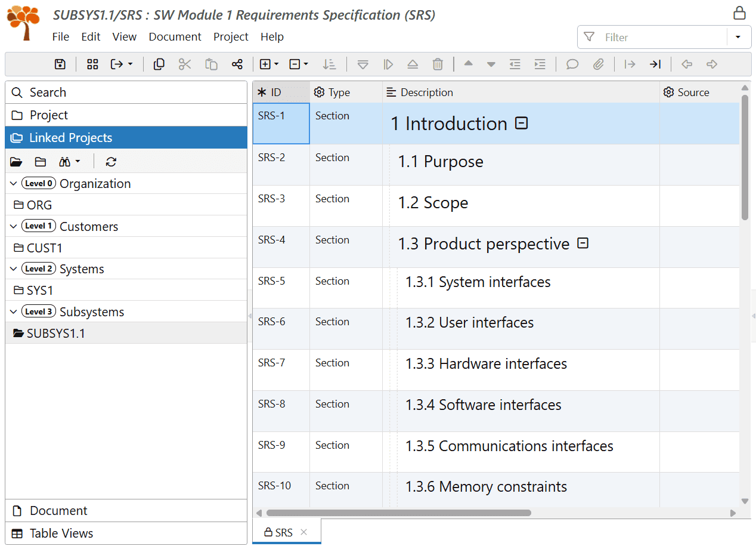Open the Project menu
The width and height of the screenshot is (756, 546).
coord(231,36)
